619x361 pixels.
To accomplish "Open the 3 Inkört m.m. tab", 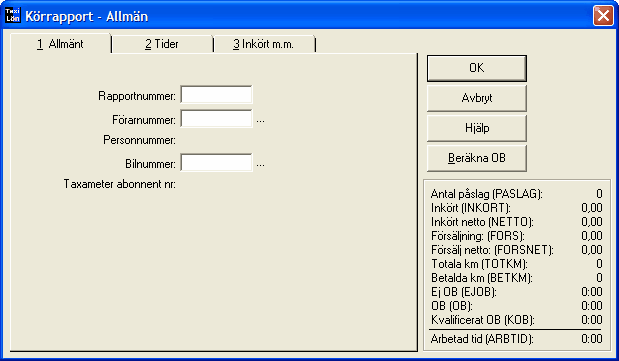I will point(263,44).
